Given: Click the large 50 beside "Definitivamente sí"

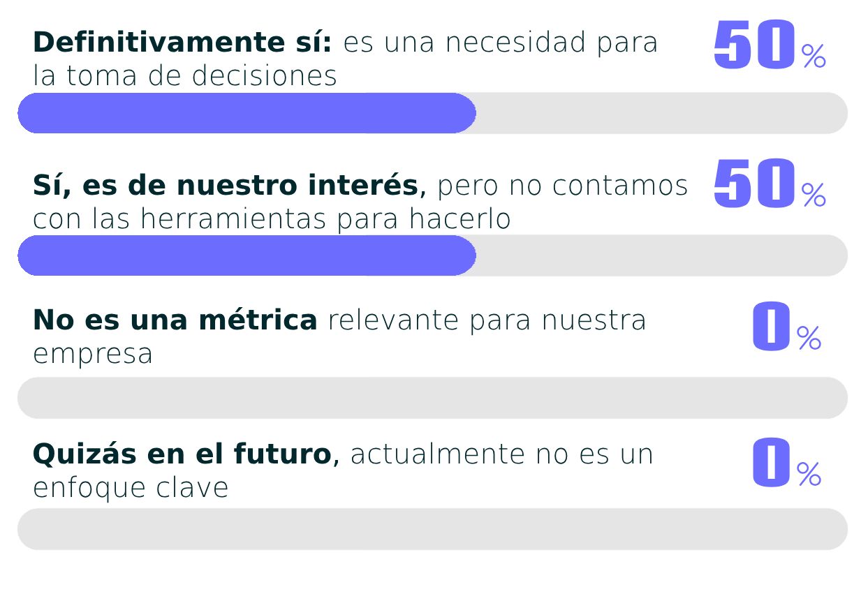Looking at the screenshot, I should click(x=755, y=45).
